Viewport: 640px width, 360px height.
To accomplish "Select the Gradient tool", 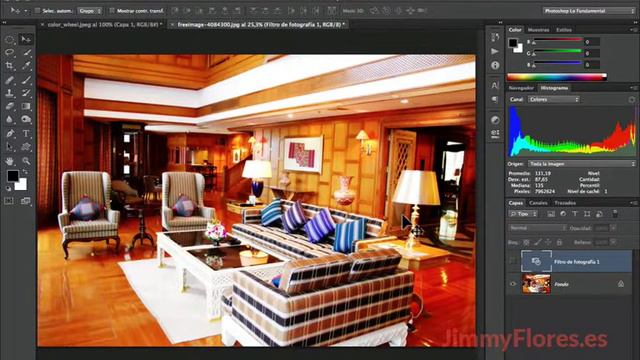I will click(26, 107).
